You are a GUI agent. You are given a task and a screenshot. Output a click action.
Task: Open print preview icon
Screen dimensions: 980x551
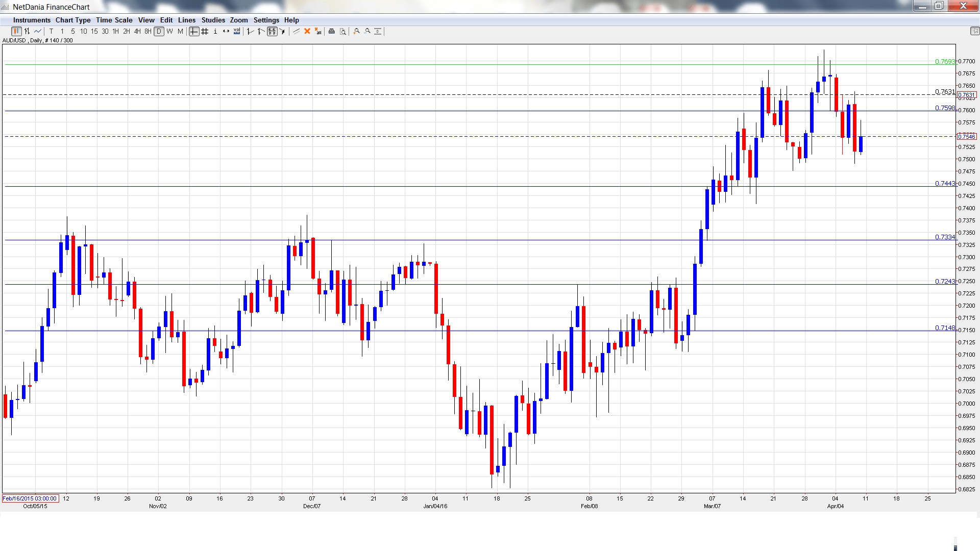coord(343,32)
